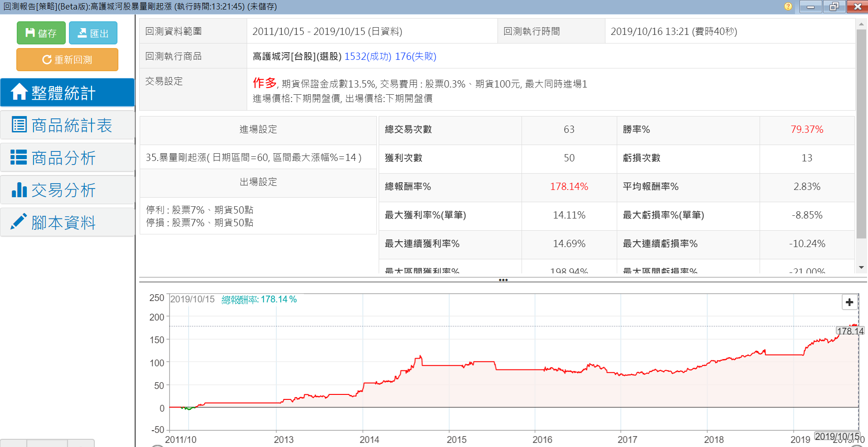Open the 1532(成功) link
868x447 pixels.
coord(367,56)
